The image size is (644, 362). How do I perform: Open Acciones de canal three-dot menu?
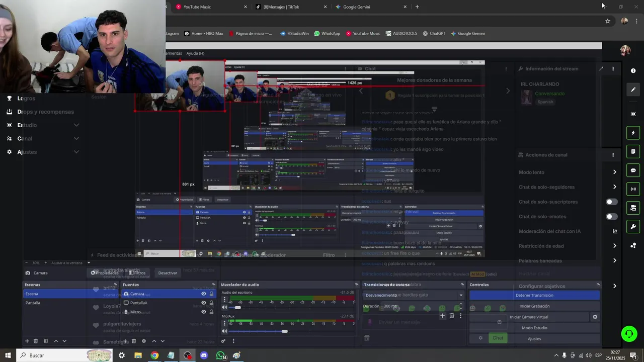(x=613, y=155)
